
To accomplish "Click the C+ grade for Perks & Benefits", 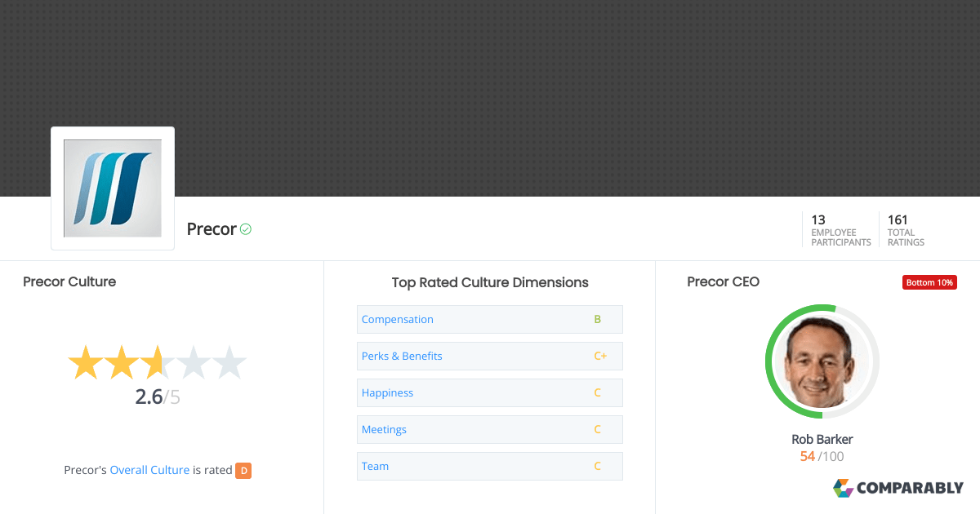I will [600, 356].
